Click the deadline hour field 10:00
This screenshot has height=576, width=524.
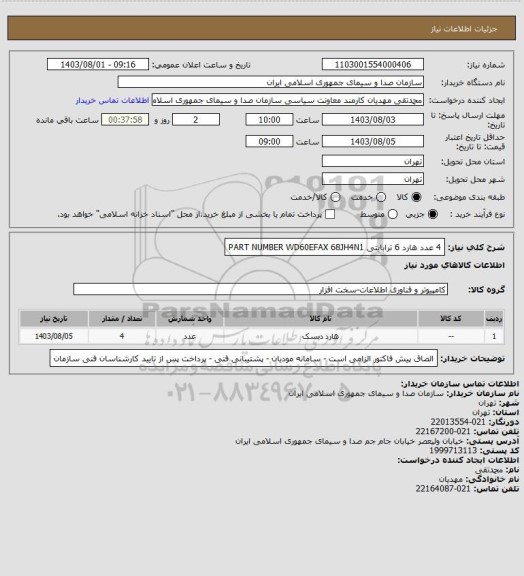pos(269,120)
